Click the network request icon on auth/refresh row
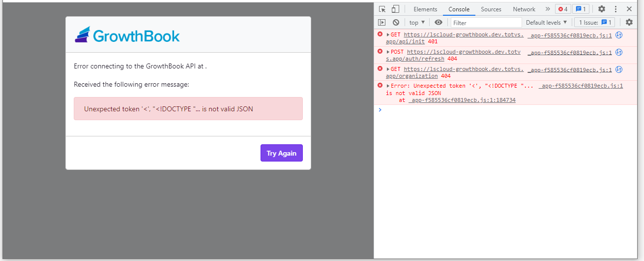The height and width of the screenshot is (261, 644). [619, 52]
